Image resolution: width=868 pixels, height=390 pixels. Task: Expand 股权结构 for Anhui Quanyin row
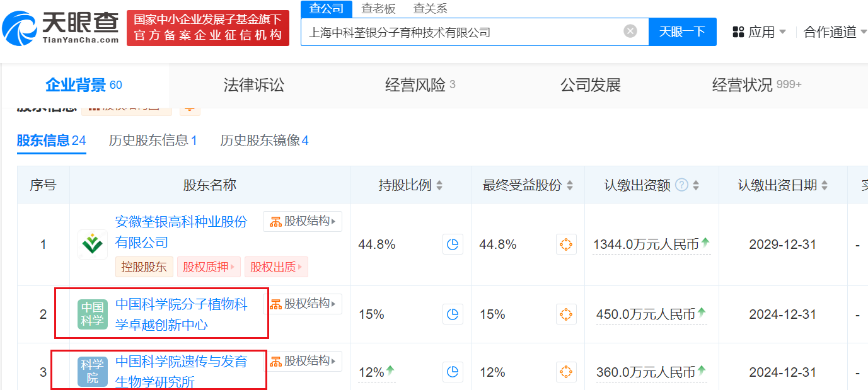pos(303,221)
